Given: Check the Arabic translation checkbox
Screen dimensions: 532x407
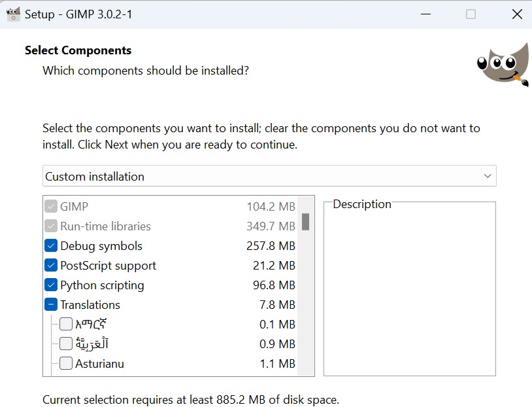Looking at the screenshot, I should (66, 344).
